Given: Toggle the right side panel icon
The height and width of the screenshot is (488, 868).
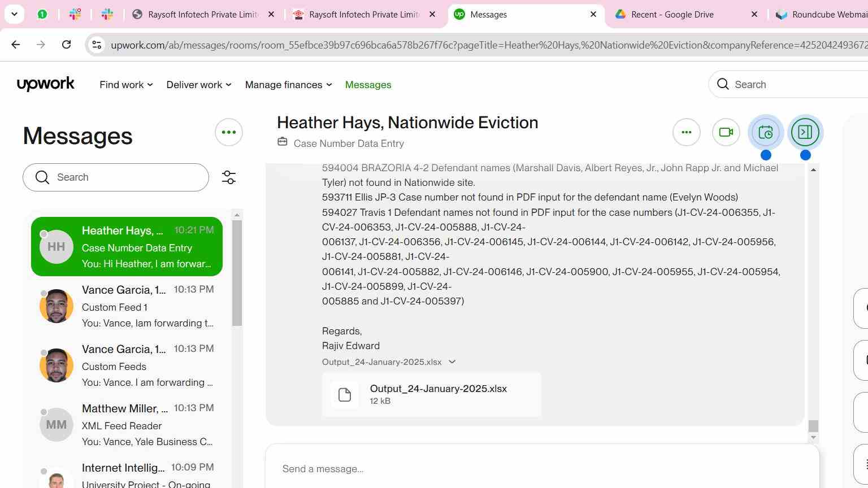Looking at the screenshot, I should [x=805, y=132].
